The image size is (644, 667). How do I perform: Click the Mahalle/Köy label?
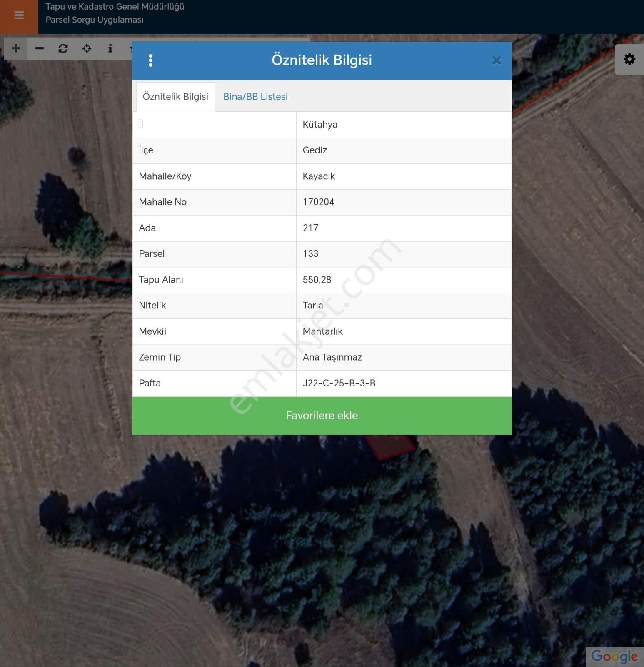click(x=165, y=176)
